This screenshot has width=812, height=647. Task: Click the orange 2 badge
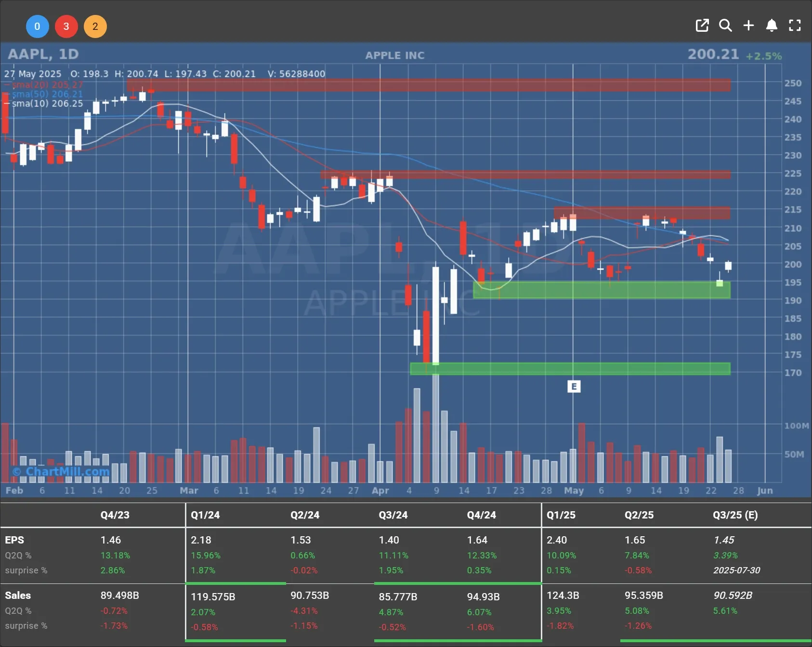(x=95, y=26)
